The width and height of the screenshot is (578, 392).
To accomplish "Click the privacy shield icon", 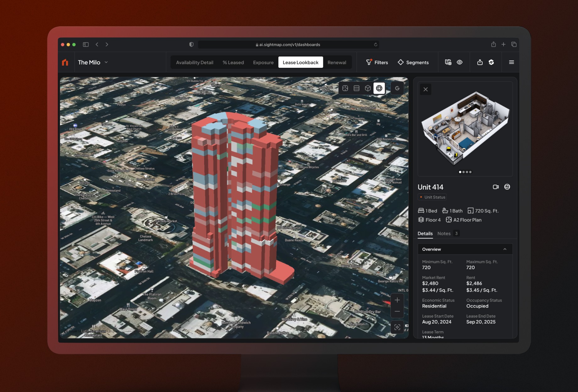I will (191, 45).
